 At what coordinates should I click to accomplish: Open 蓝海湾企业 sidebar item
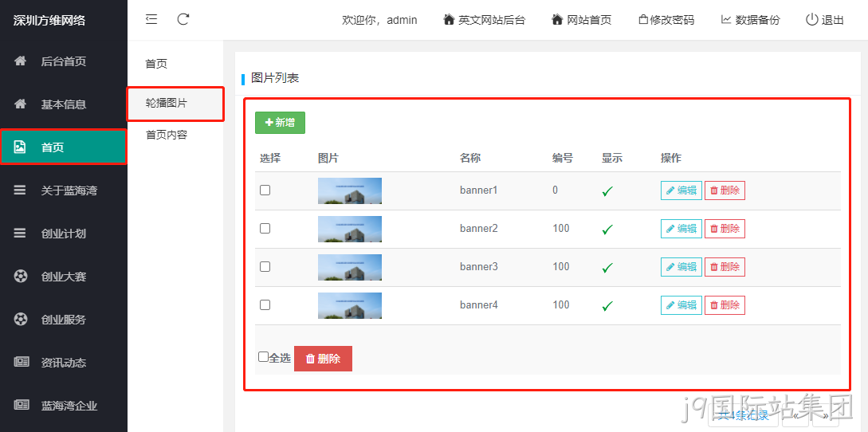[x=64, y=406]
